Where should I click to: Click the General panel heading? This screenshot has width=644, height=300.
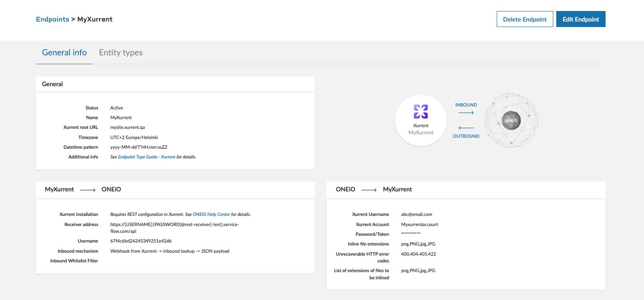coord(52,84)
